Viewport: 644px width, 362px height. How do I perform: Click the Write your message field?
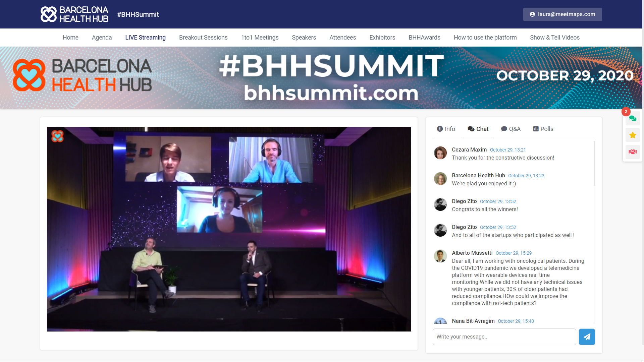click(x=504, y=337)
